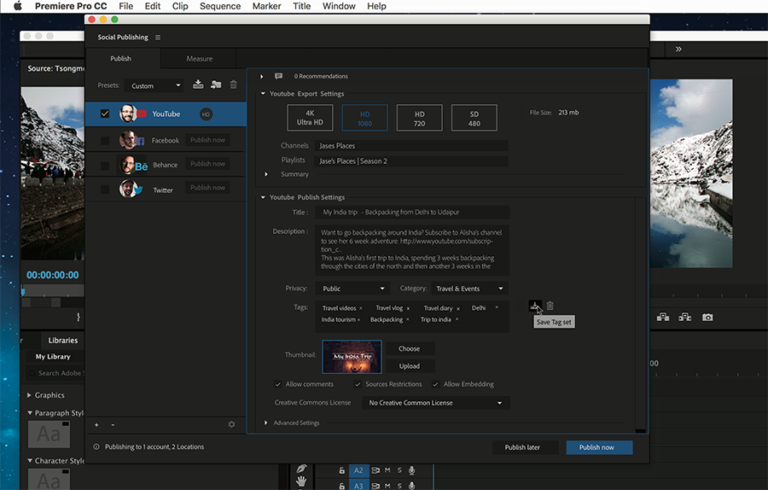
Task: Open the Libraries panel tab
Action: pyautogui.click(x=63, y=340)
